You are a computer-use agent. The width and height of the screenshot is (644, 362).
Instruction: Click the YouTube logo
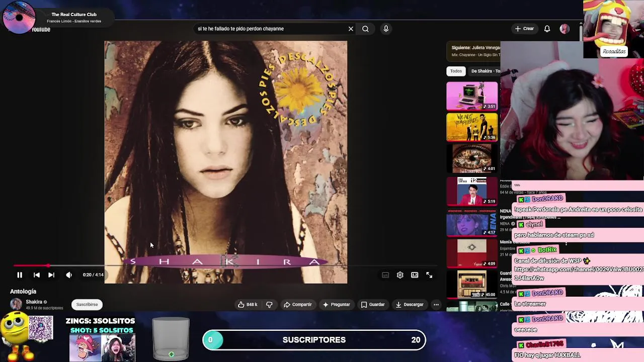click(40, 30)
